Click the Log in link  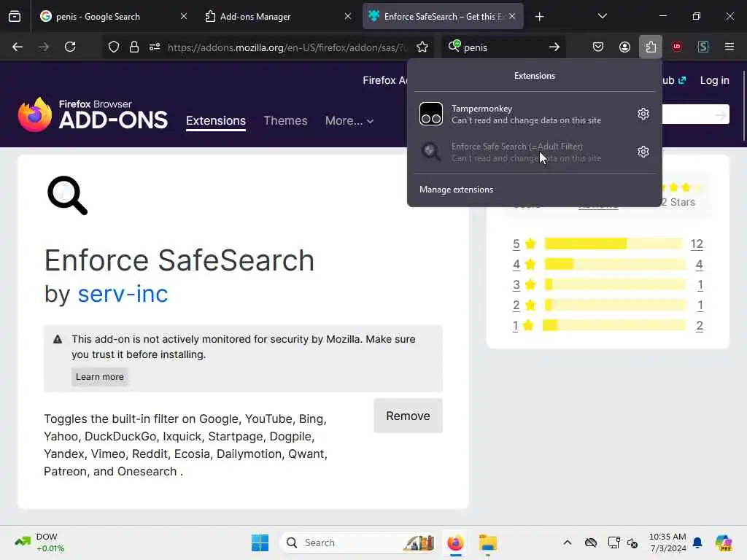(x=714, y=80)
